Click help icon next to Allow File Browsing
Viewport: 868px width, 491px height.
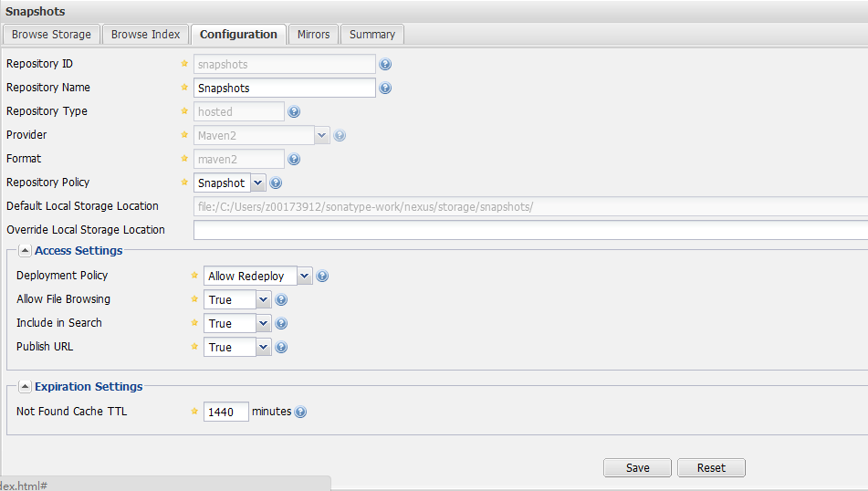281,300
